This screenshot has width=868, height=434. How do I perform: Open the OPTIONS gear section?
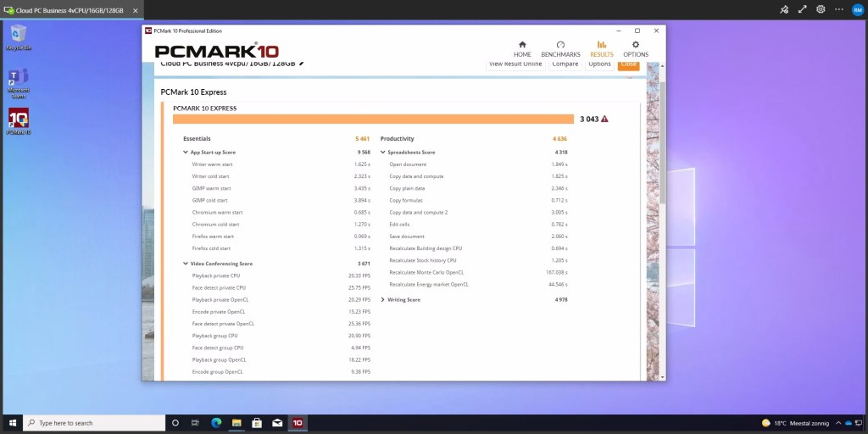point(636,49)
